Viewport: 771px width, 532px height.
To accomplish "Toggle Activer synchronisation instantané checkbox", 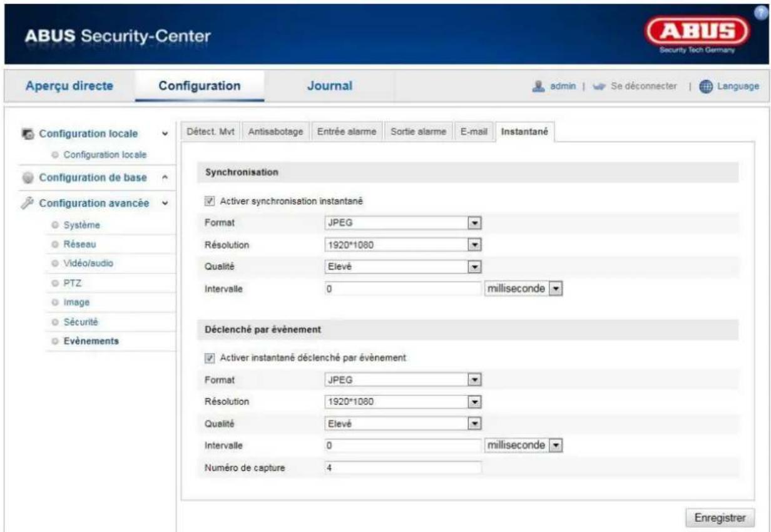I will tap(210, 201).
